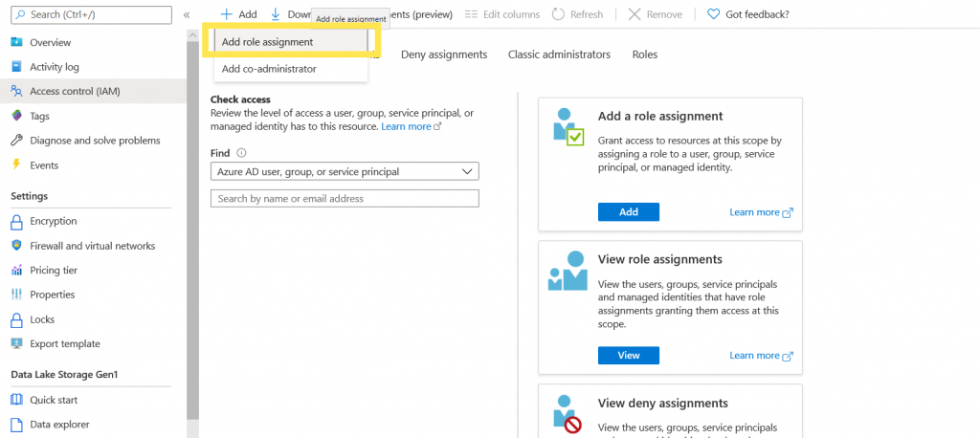Select Add role assignment from the menu
Image resolution: width=980 pixels, height=438 pixels.
point(291,42)
